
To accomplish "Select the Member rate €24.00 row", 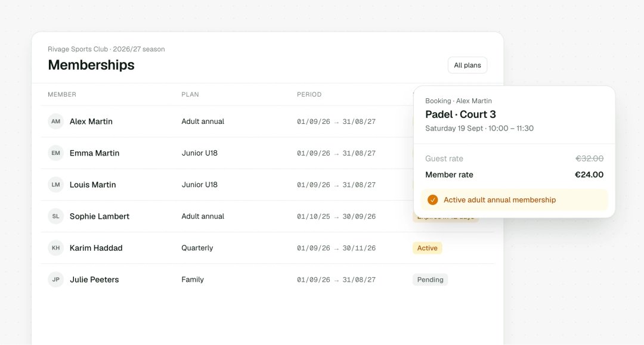I will (514, 175).
